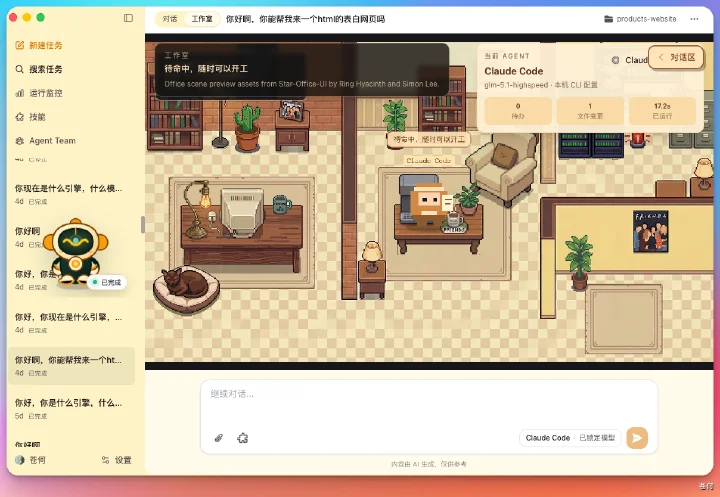720x497 pixels.
Task: Switch to the 工作室 tab
Action: point(202,19)
